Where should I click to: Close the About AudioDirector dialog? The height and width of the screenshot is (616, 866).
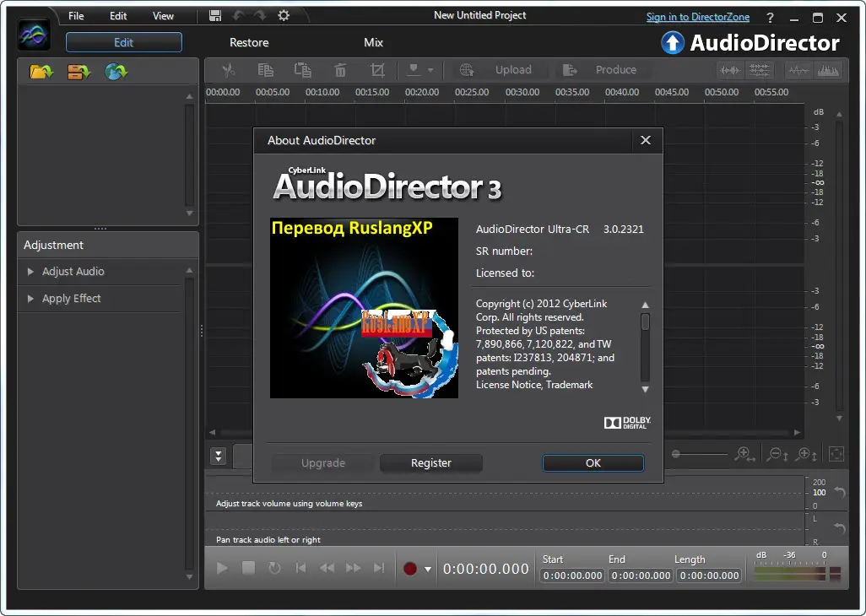(x=645, y=140)
